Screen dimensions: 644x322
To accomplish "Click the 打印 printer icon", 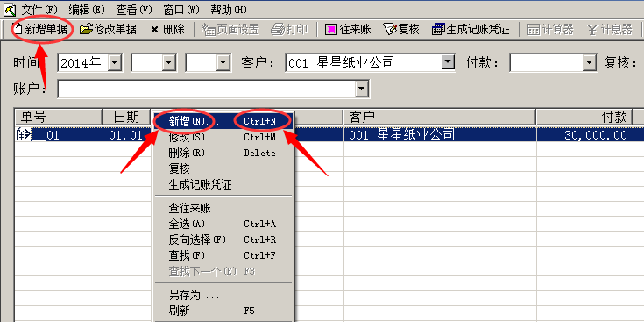I will 278,30.
